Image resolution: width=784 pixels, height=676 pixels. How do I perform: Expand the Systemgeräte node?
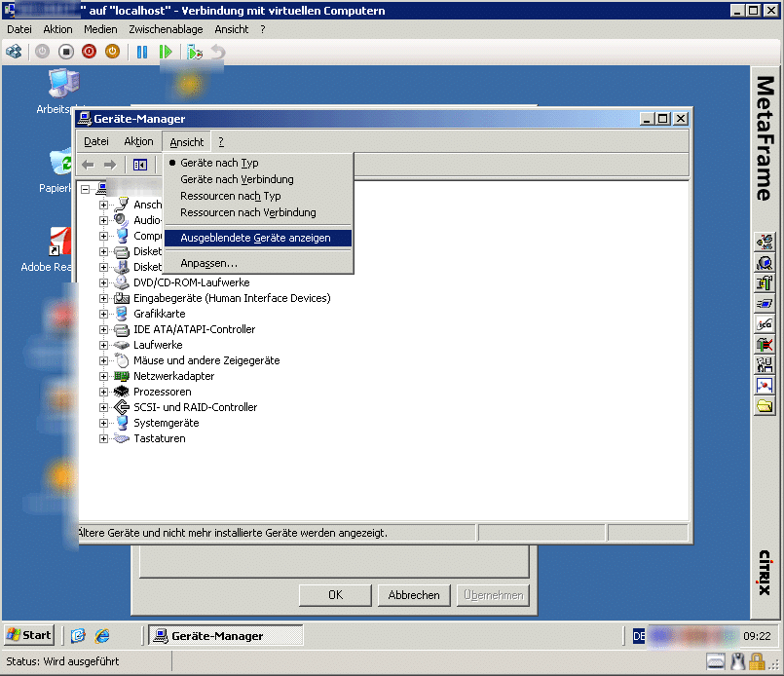pyautogui.click(x=103, y=423)
